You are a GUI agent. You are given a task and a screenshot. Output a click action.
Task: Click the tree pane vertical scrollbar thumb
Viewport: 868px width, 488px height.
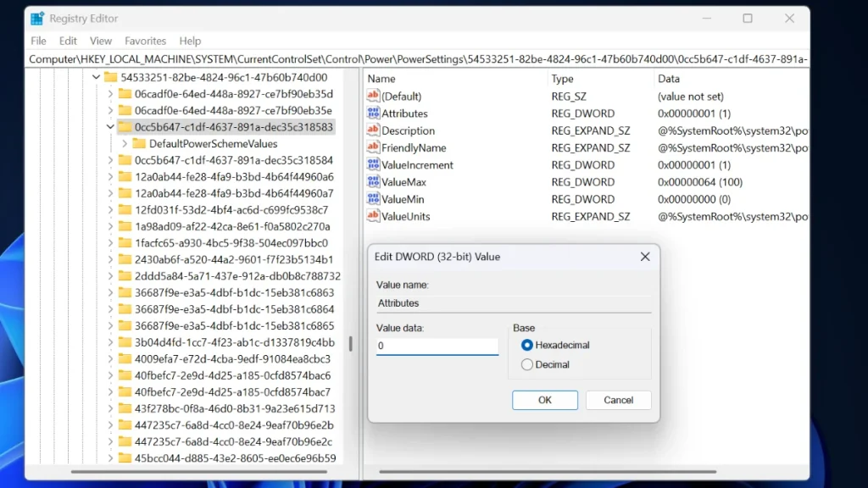pyautogui.click(x=350, y=344)
